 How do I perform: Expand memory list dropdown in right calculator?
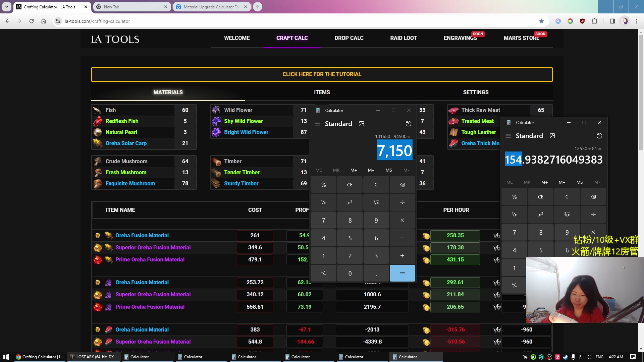(x=597, y=182)
